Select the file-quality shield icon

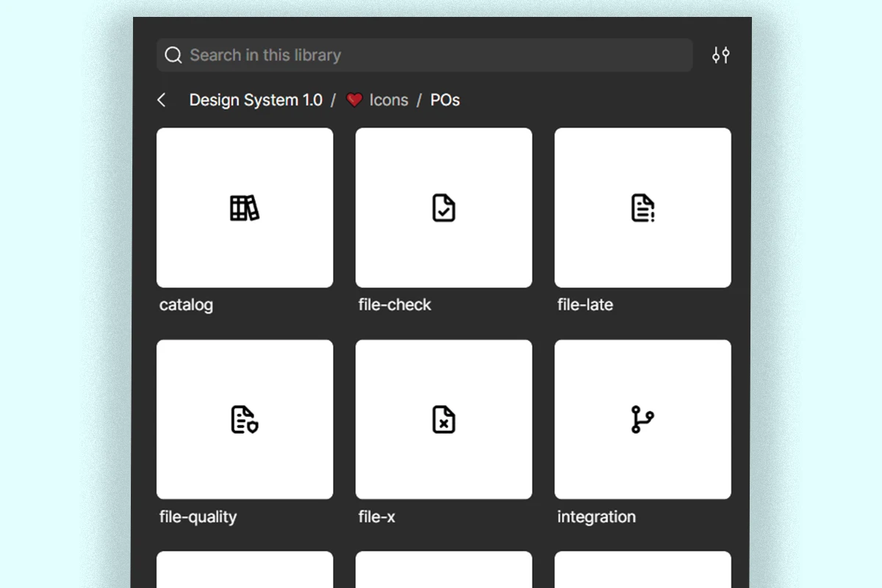[245, 420]
